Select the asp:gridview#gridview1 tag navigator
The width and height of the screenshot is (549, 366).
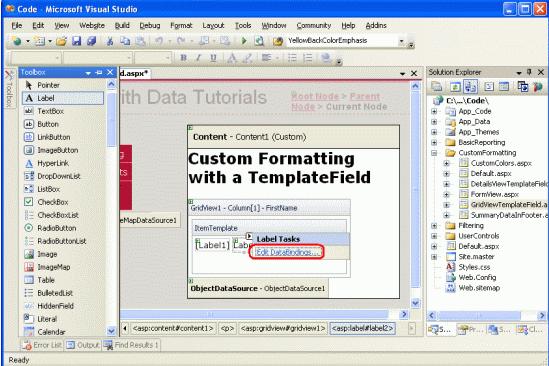283,329
